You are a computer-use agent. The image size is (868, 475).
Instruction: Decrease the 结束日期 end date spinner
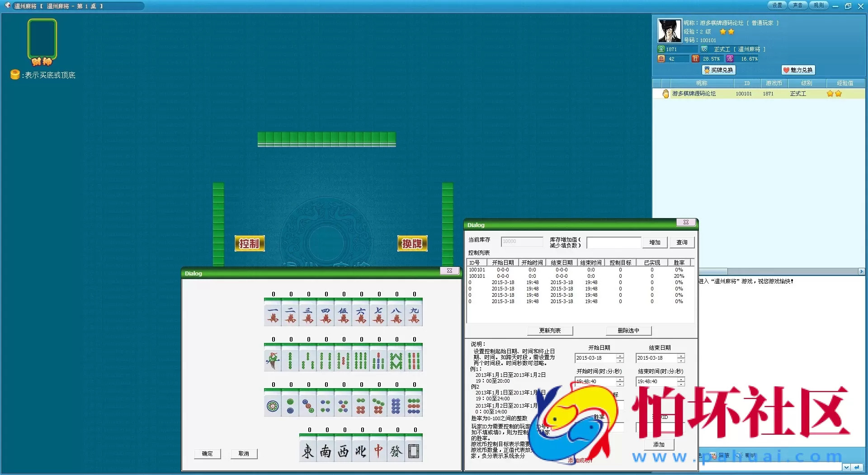(x=681, y=361)
